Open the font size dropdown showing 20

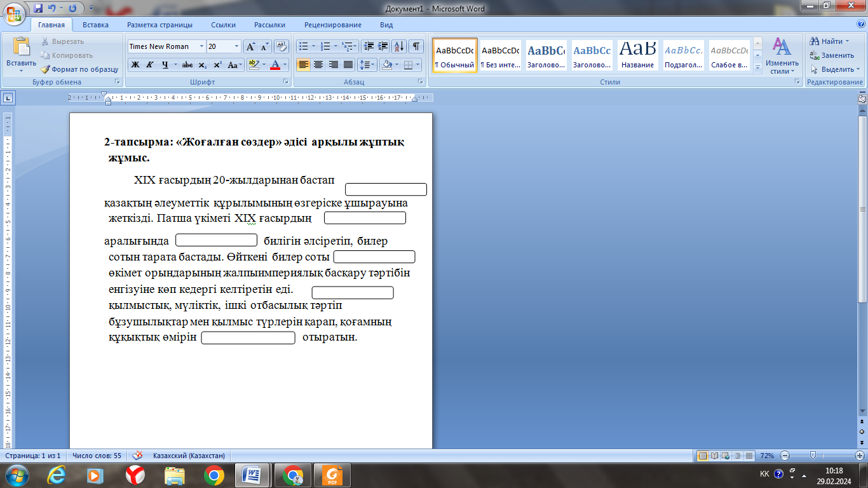[237, 46]
